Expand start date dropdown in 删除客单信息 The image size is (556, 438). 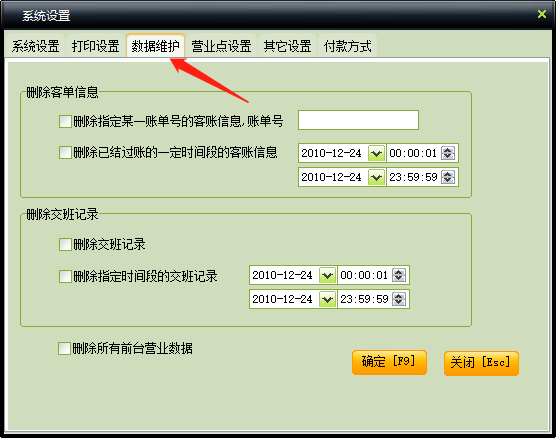[x=376, y=154]
